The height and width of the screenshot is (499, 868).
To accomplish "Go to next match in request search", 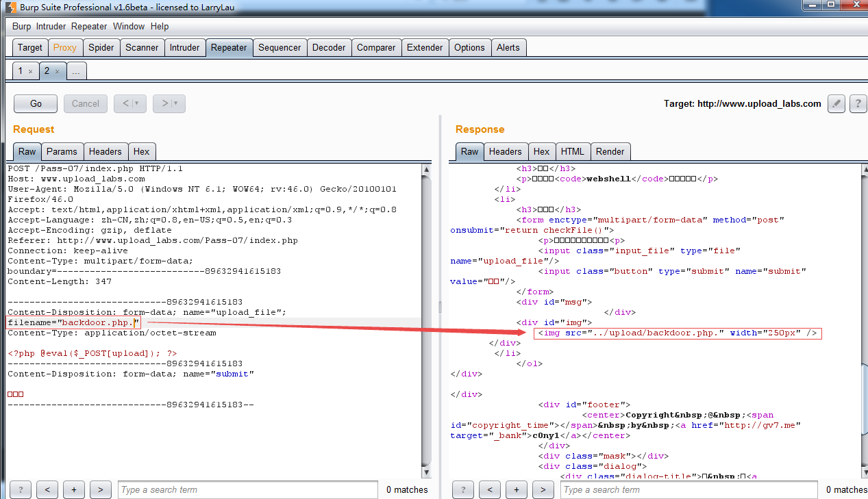I will pyautogui.click(x=100, y=489).
